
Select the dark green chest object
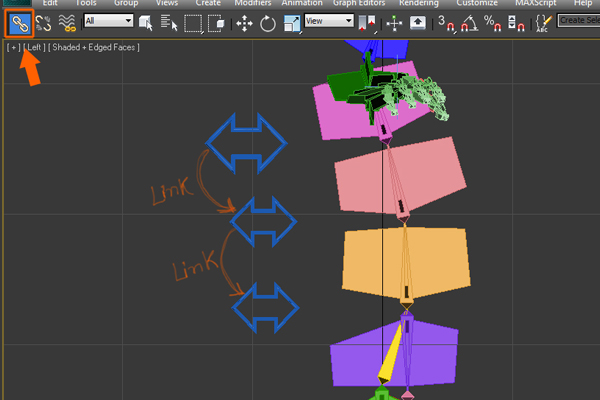(x=344, y=87)
